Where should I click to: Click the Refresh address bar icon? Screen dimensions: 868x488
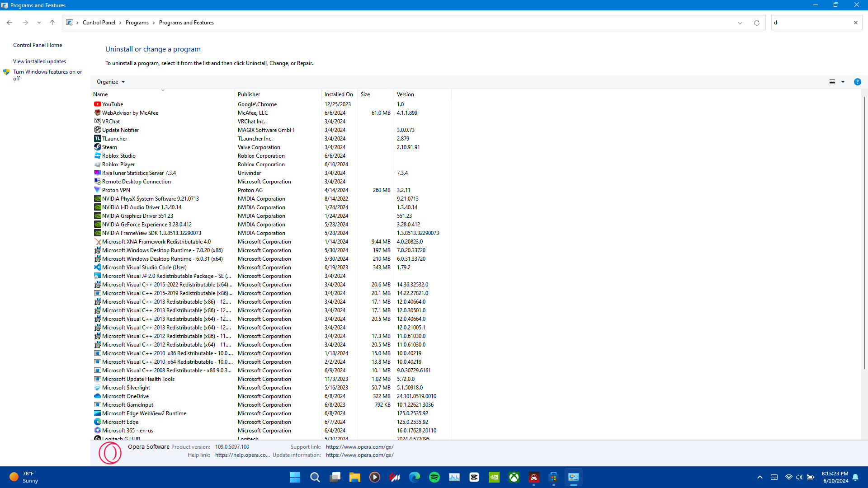(x=756, y=23)
